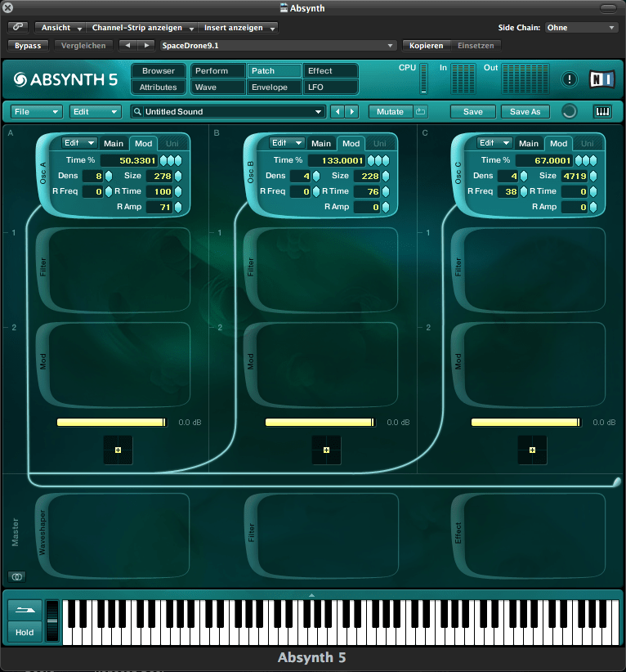Click the Osc B R Time value stepper
The image size is (626, 672).
click(x=386, y=191)
